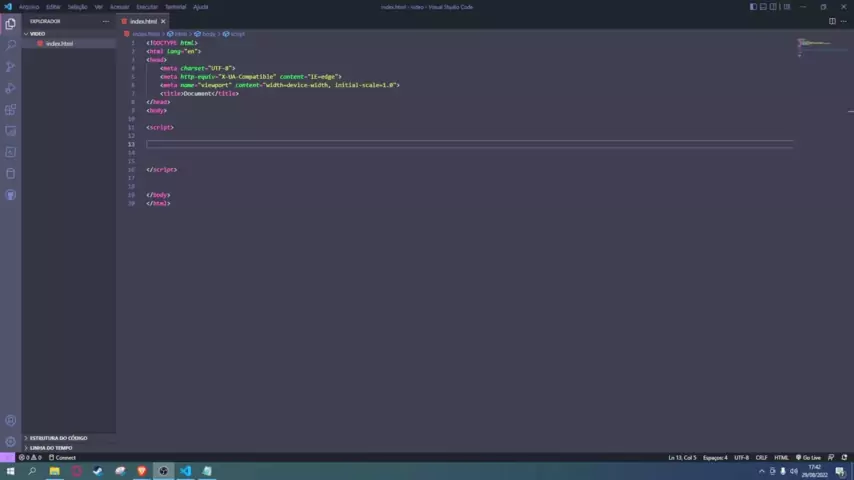Click the split editor right icon
The width and height of the screenshot is (854, 480).
(832, 21)
